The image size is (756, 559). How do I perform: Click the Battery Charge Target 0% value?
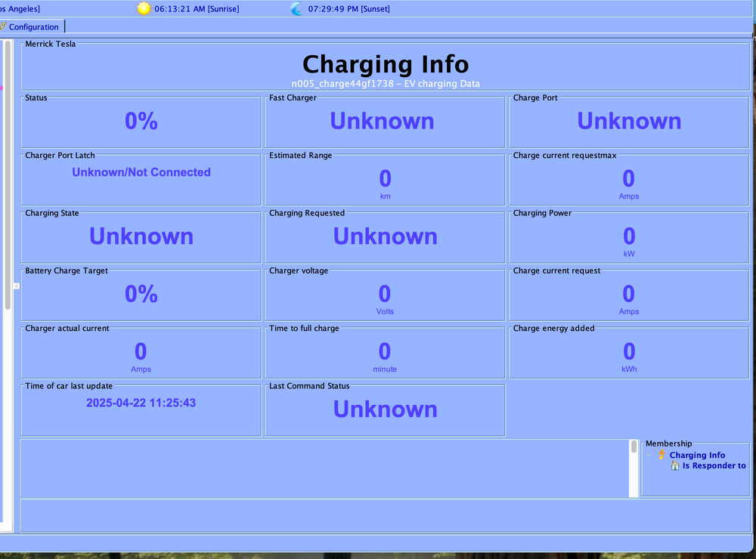click(141, 294)
